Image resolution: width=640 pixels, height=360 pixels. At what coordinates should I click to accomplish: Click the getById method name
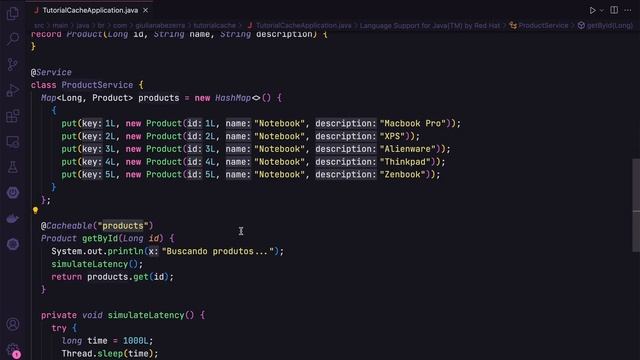(100, 238)
